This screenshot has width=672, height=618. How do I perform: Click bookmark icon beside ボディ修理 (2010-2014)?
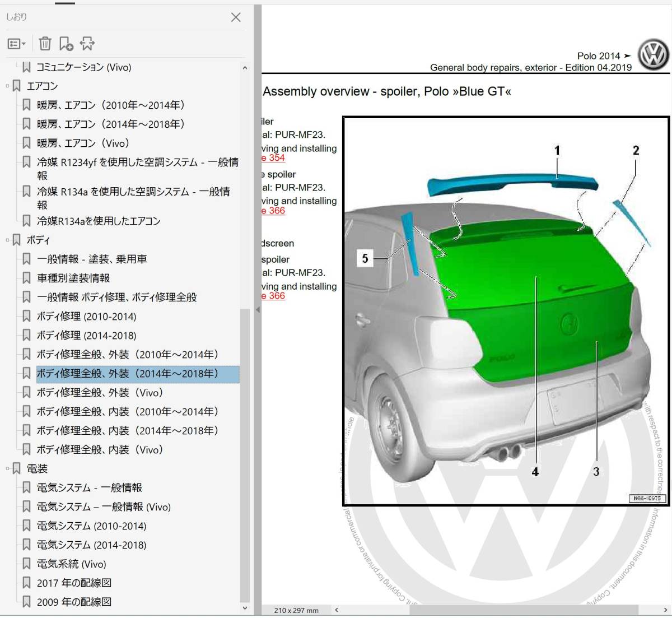pos(26,317)
